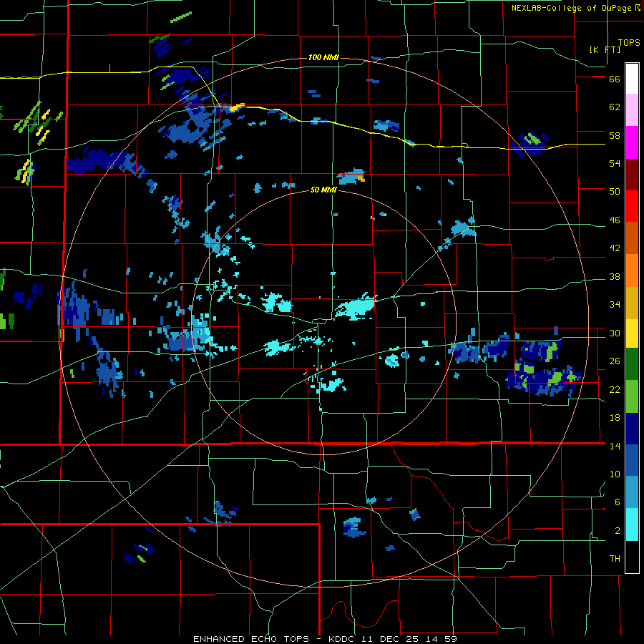Select the legend value 34

click(x=615, y=305)
